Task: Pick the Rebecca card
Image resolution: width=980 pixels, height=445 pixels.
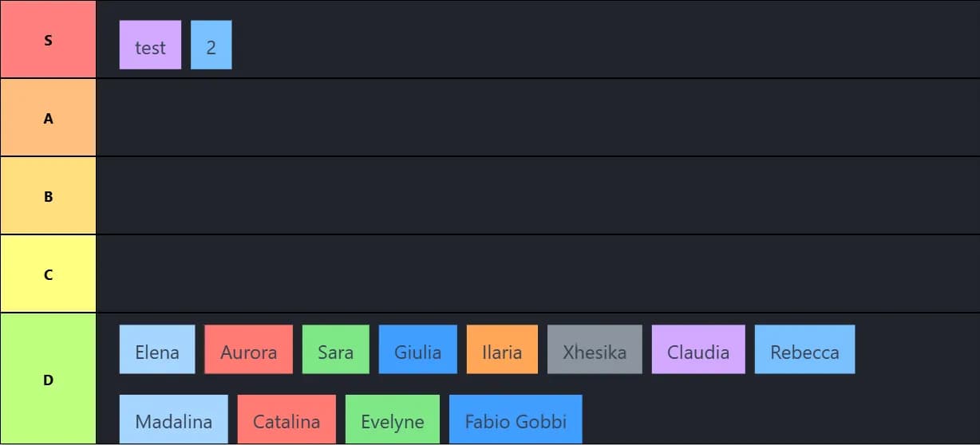Action: [804, 350]
